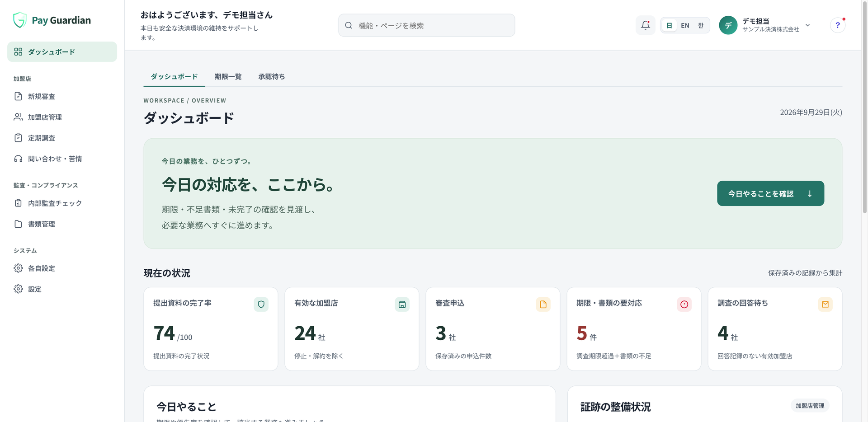
Task: Open the 有効な加盟店 card value 24
Action: (305, 333)
